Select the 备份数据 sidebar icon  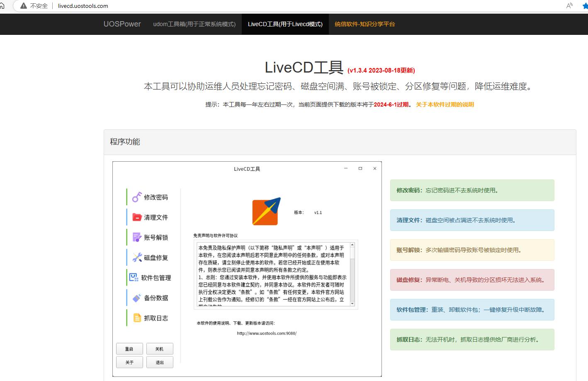136,298
